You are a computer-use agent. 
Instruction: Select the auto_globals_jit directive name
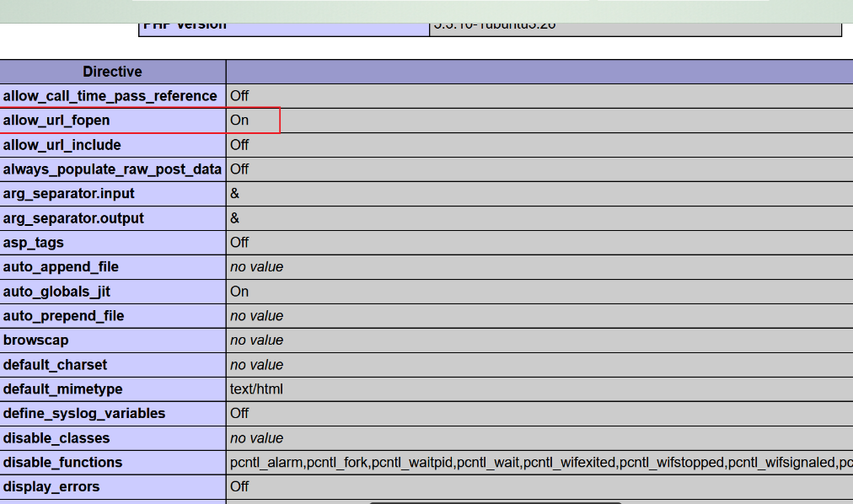click(56, 292)
